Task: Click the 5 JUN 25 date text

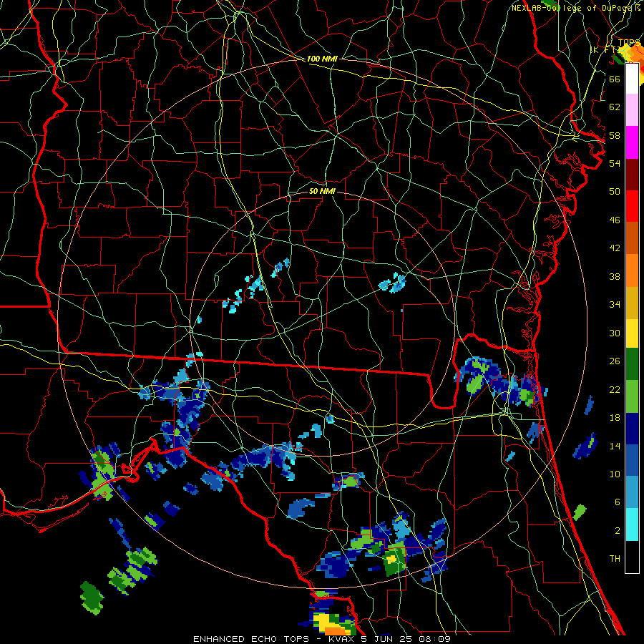Action: 388,639
